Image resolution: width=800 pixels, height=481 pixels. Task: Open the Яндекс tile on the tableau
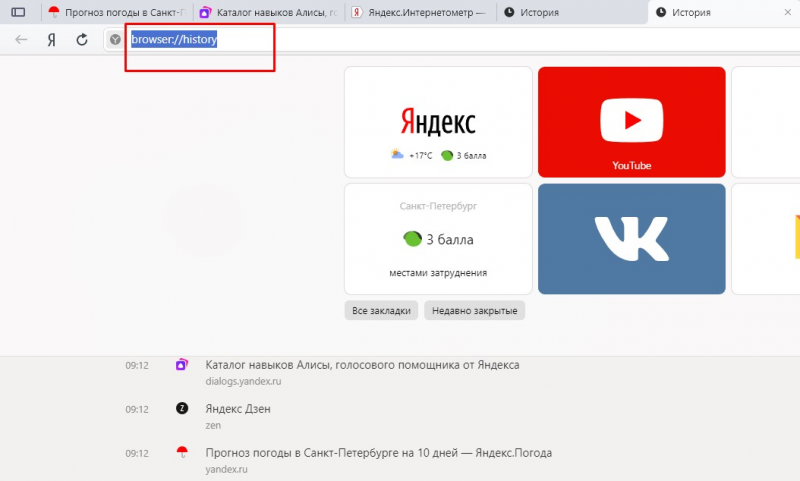[x=438, y=122]
